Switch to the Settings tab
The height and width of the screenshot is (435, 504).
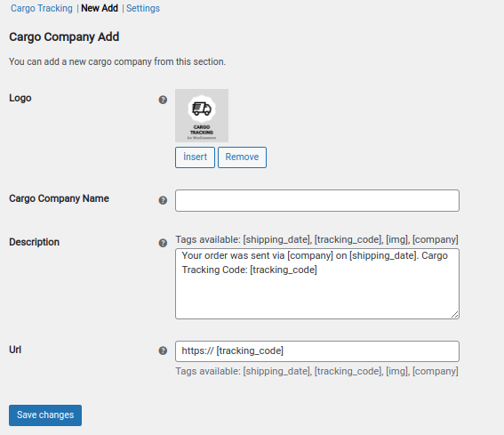click(143, 8)
